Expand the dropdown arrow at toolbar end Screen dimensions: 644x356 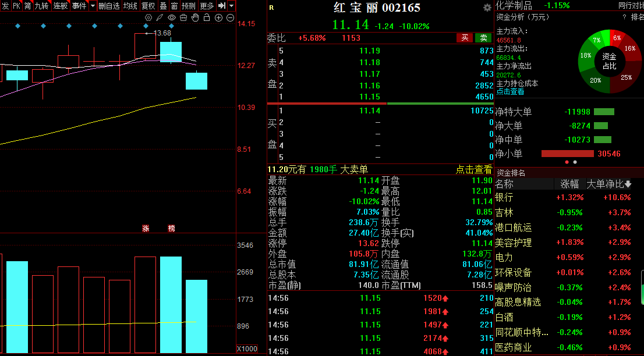pyautogui.click(x=232, y=6)
